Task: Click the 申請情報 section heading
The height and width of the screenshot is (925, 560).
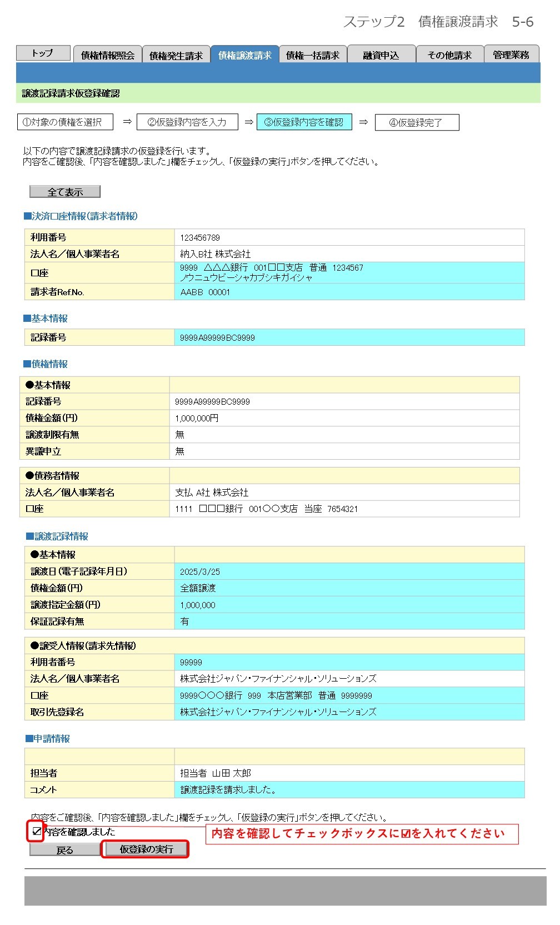Action: click(x=48, y=739)
